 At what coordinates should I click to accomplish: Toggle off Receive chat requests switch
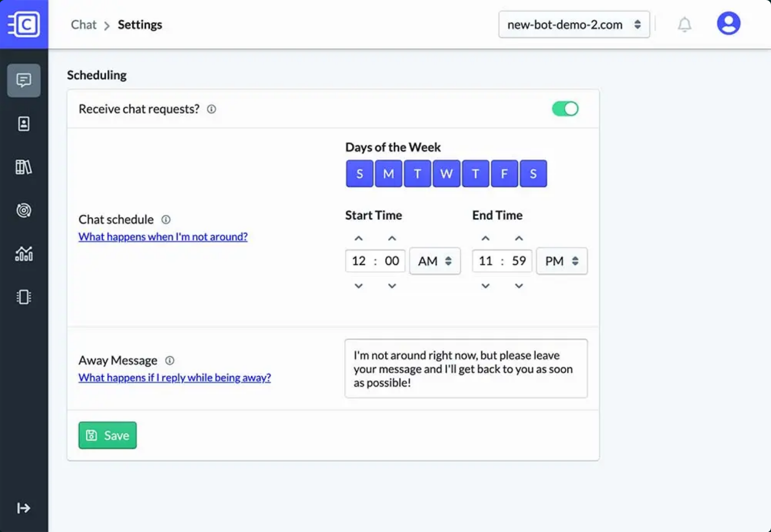[565, 109]
